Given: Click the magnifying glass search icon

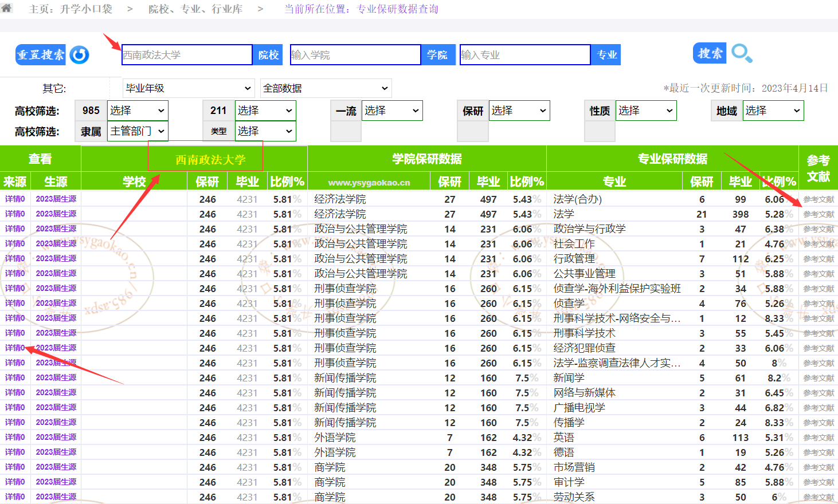Looking at the screenshot, I should (741, 54).
